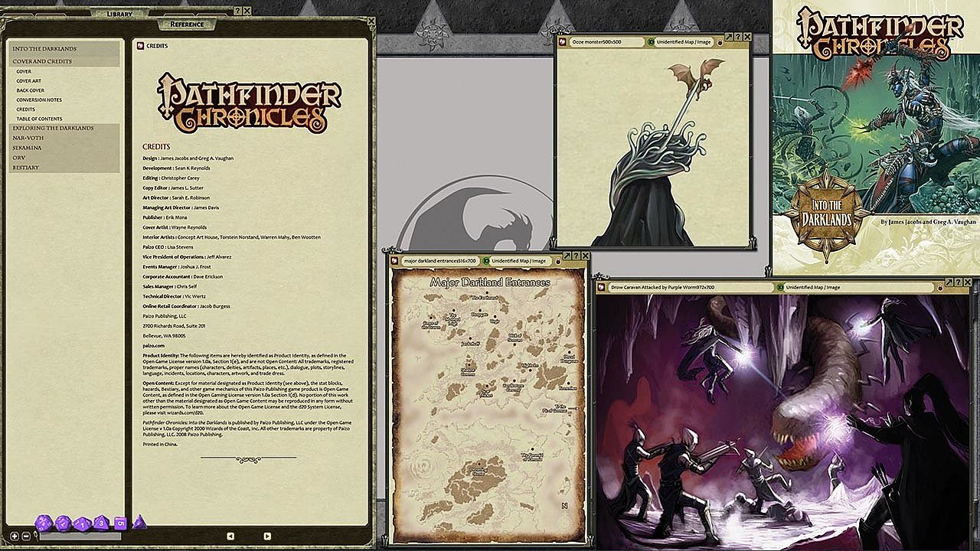Click the resize-arrow icon on darkland entrances window

[567, 256]
